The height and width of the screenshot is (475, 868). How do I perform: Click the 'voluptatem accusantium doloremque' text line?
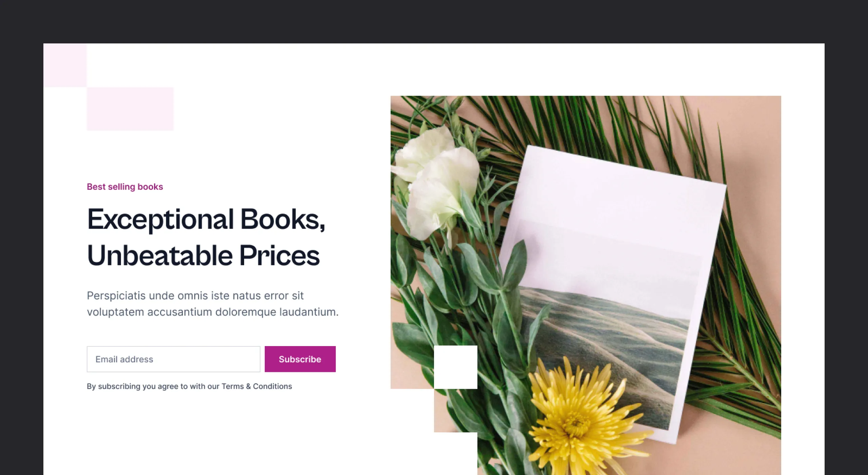[213, 312]
